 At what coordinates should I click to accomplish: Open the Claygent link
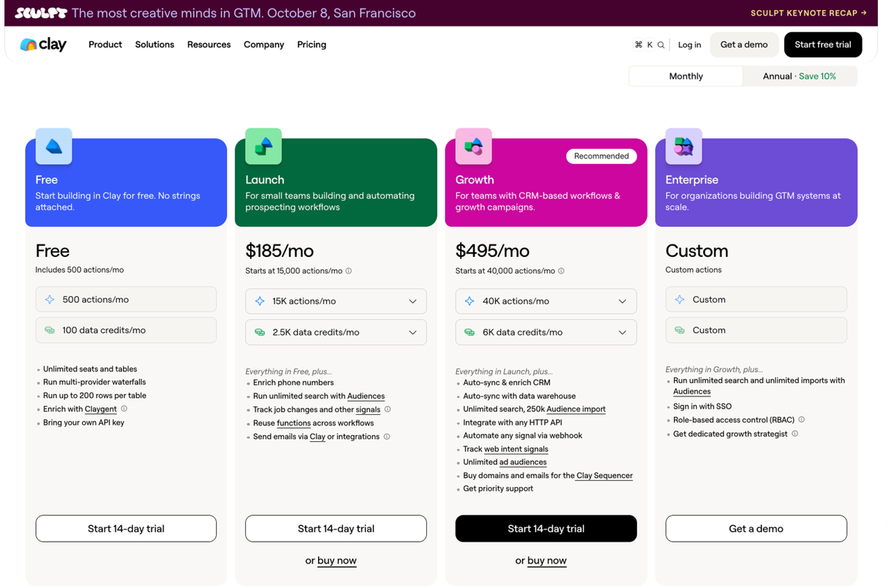[100, 409]
